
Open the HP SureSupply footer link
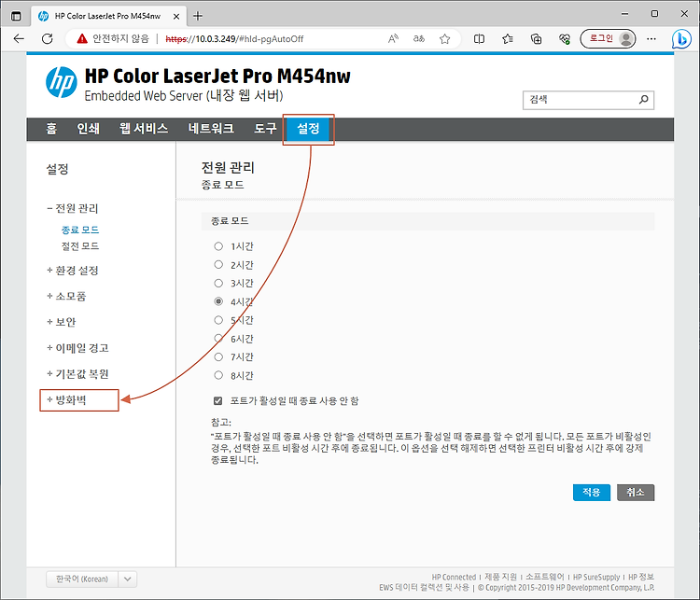596,578
